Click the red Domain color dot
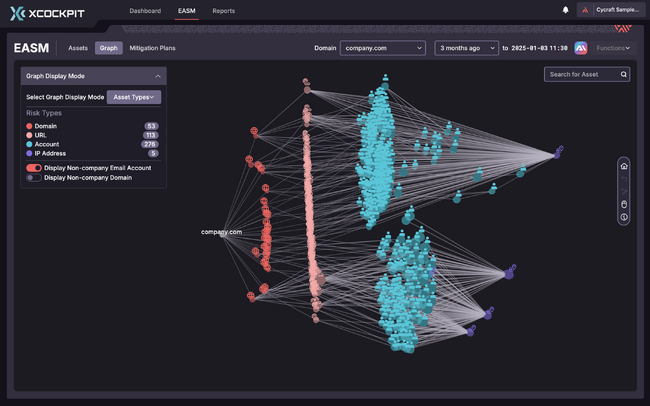This screenshot has width=650, height=406. (x=29, y=126)
